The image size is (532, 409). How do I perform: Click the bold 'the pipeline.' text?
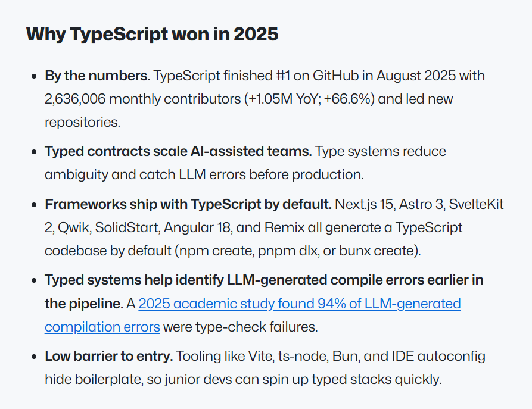(84, 304)
